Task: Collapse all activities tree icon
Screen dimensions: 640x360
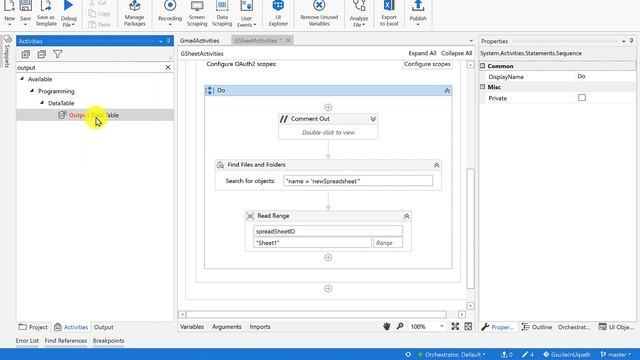Action: 42,54
